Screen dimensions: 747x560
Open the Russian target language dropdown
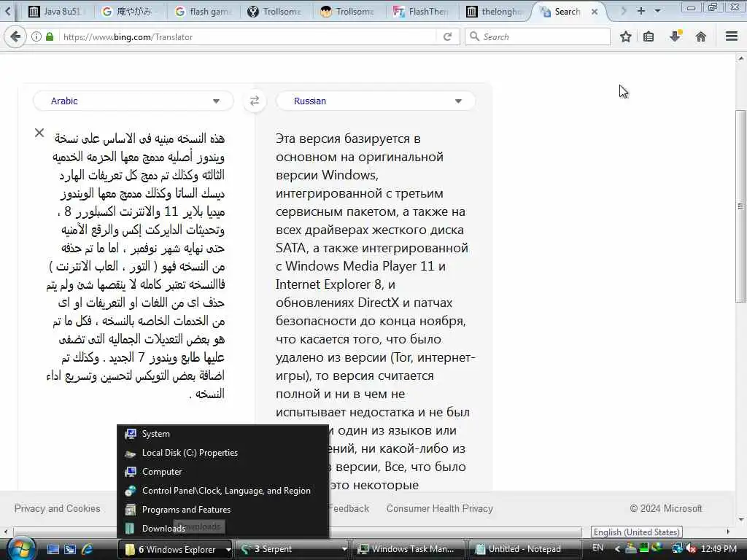376,101
